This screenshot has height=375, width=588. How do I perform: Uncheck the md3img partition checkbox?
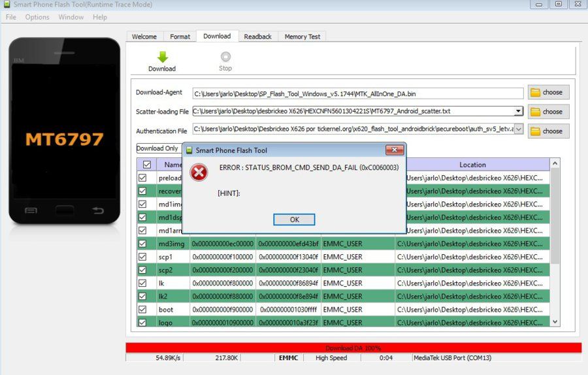[x=142, y=244]
